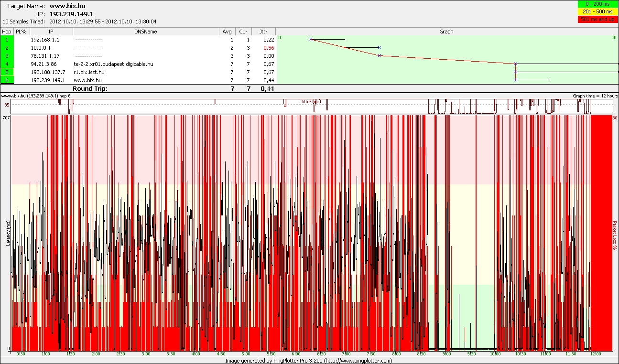
Task: Select the Cur column header
Action: point(243,32)
